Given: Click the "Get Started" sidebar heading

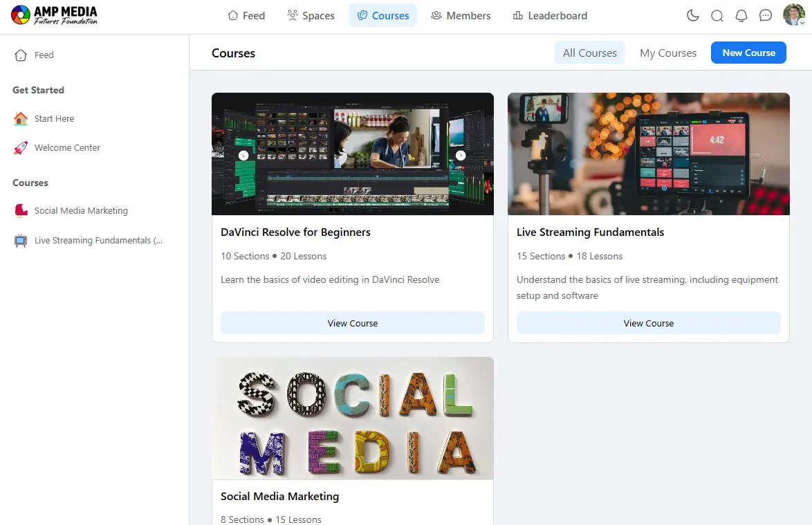Looking at the screenshot, I should click(x=38, y=90).
